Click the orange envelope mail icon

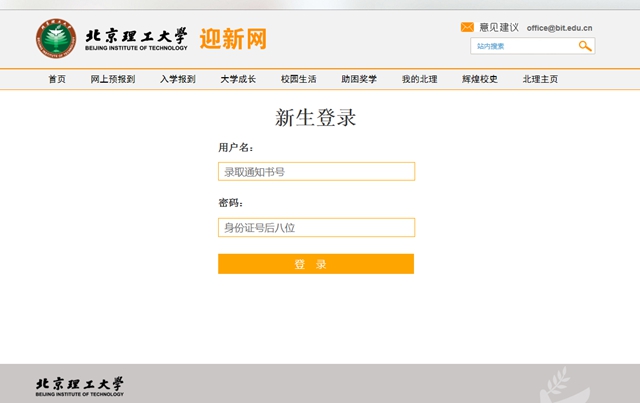pyautogui.click(x=467, y=27)
